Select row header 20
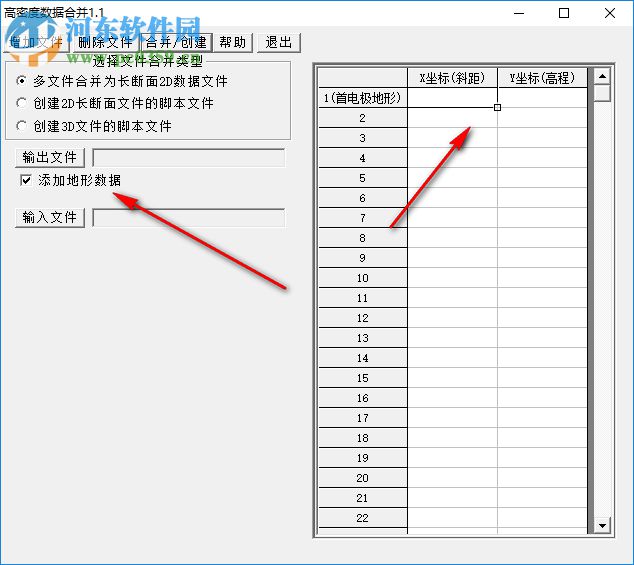This screenshot has width=634, height=565. click(x=363, y=478)
